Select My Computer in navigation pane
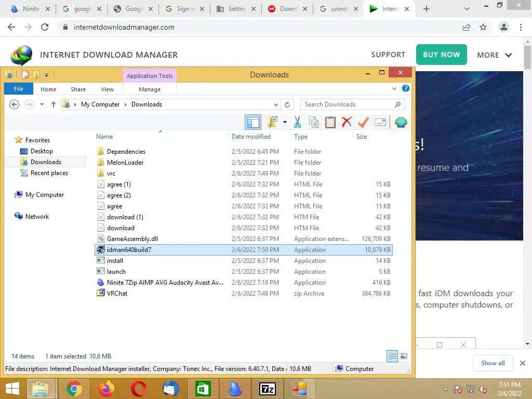Screen dimensions: 532x399 pyautogui.click(x=45, y=195)
